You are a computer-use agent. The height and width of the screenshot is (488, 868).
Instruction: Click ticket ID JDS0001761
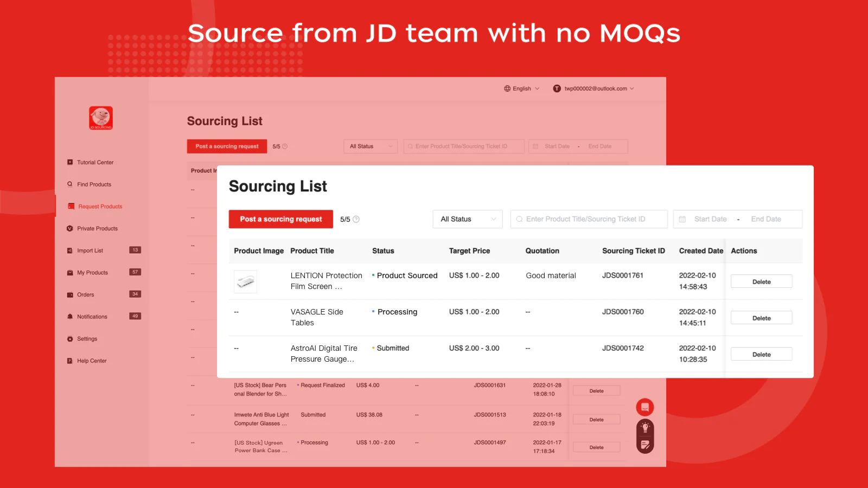(623, 275)
